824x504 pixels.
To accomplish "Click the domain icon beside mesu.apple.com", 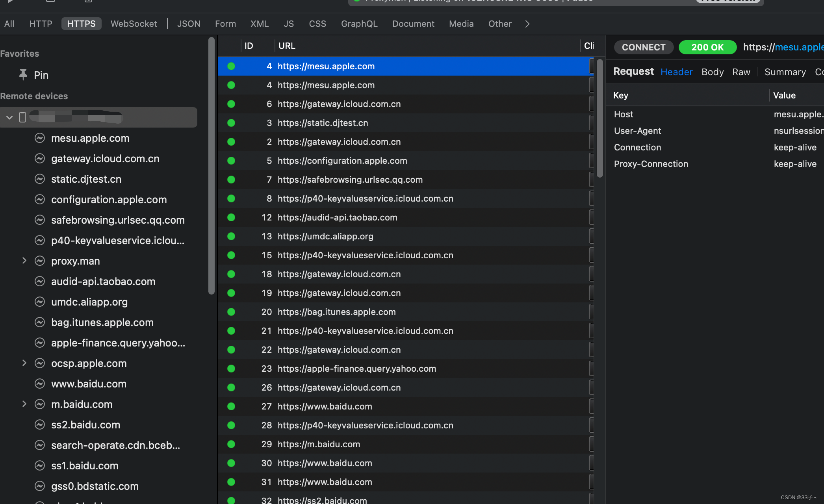I will (x=40, y=138).
